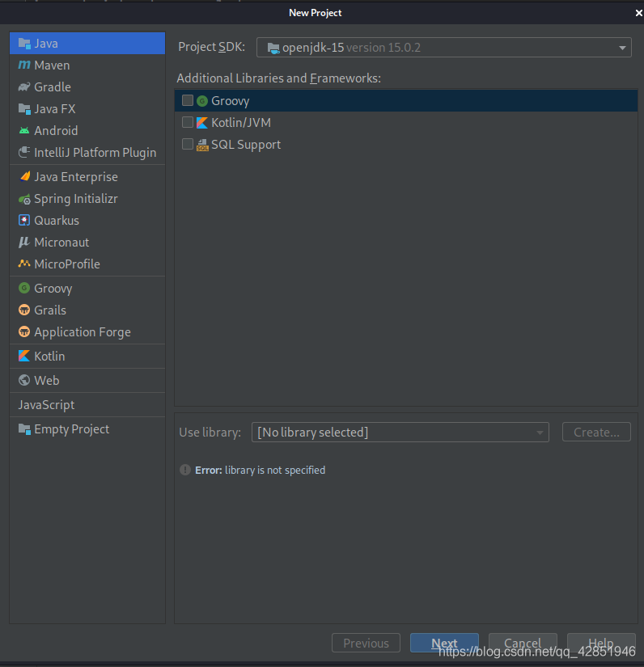Click the library error warning icon
Viewport: 644px width, 667px height.
click(185, 471)
